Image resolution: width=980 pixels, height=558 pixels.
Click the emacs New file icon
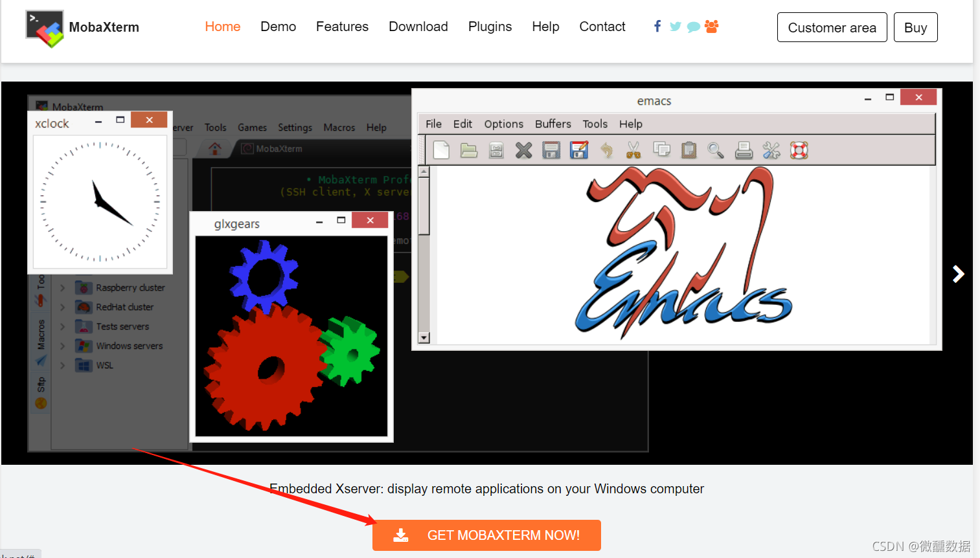pos(441,150)
